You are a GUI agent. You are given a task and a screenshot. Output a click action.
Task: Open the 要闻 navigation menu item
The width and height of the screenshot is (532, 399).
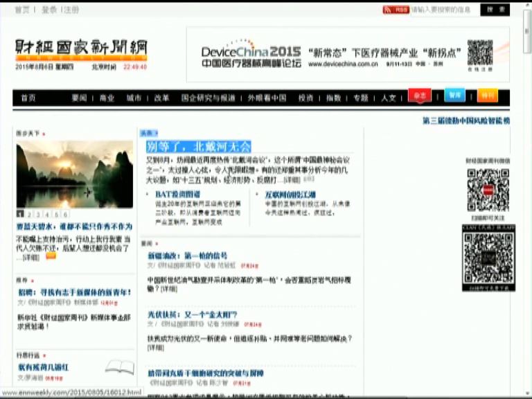tap(79, 98)
